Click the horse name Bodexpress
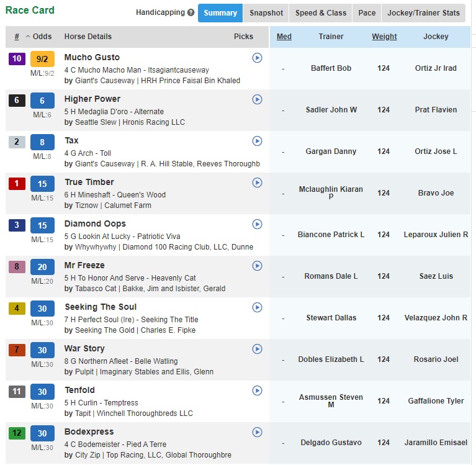476x465 pixels. 89,431
